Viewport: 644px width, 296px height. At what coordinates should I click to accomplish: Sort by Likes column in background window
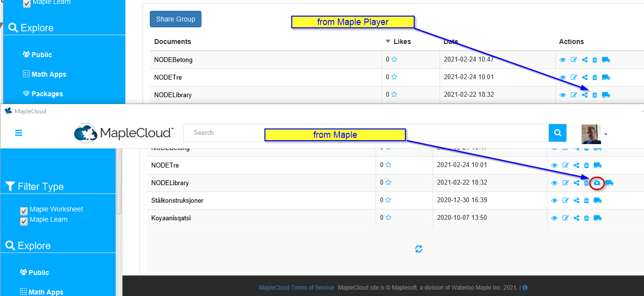pos(398,42)
